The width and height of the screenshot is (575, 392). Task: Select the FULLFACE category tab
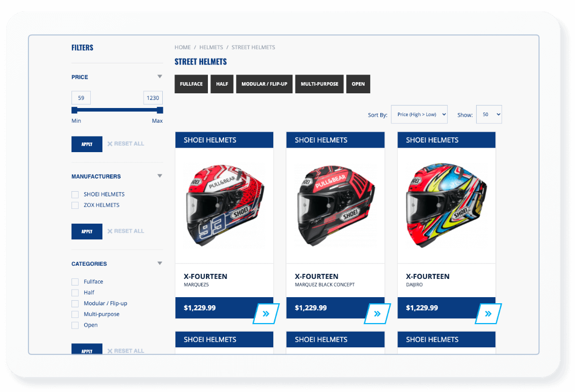pos(191,84)
